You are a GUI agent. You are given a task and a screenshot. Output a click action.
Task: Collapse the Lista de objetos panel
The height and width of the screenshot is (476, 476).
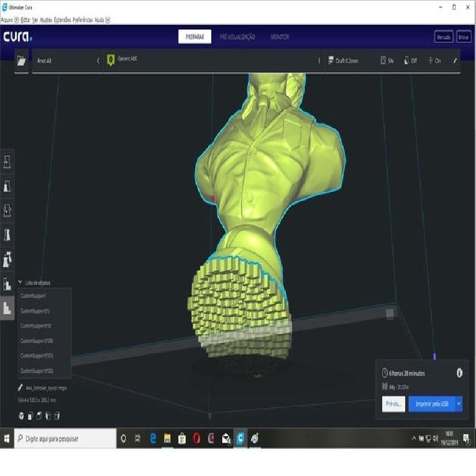click(20, 283)
